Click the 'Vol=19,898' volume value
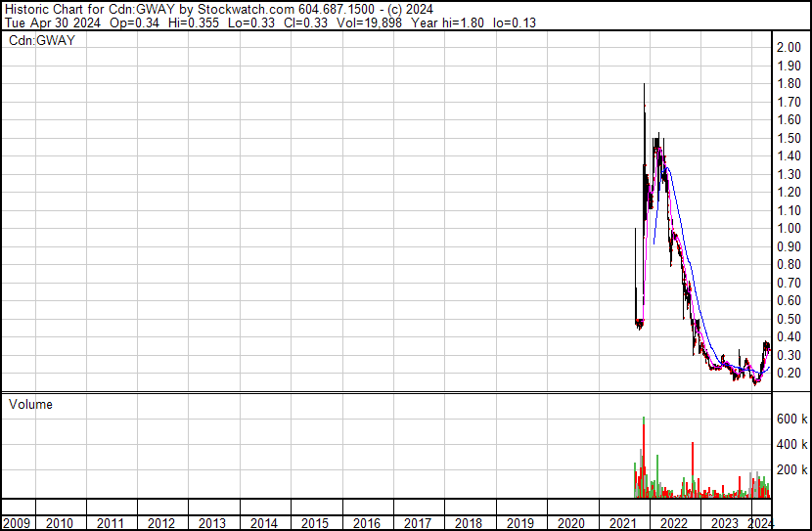 coord(369,22)
